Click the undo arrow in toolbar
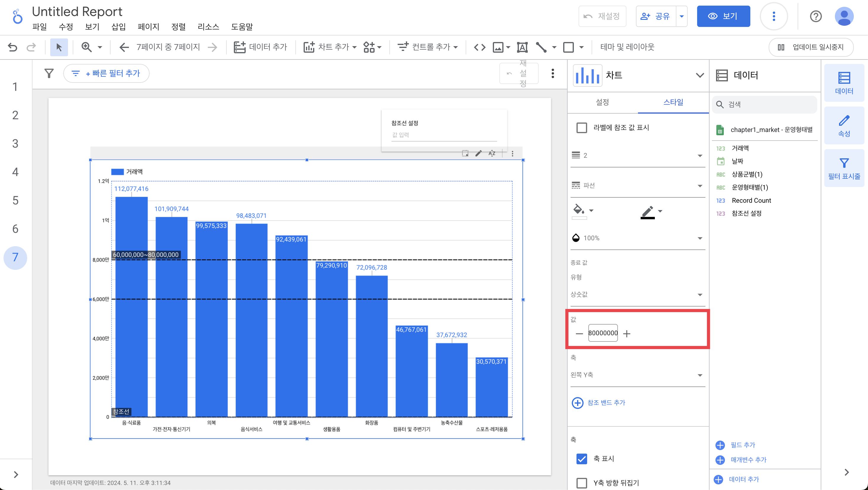The image size is (868, 490). coord(12,47)
